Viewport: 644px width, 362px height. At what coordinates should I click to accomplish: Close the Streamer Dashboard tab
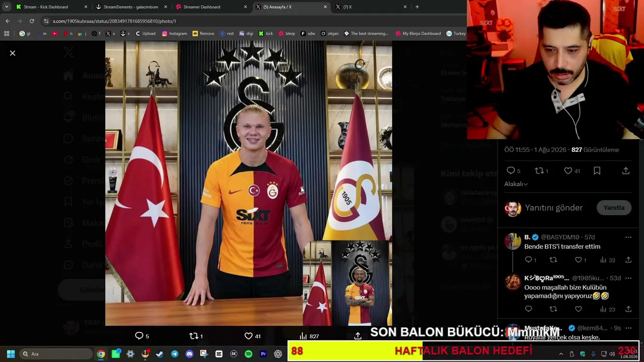click(246, 7)
